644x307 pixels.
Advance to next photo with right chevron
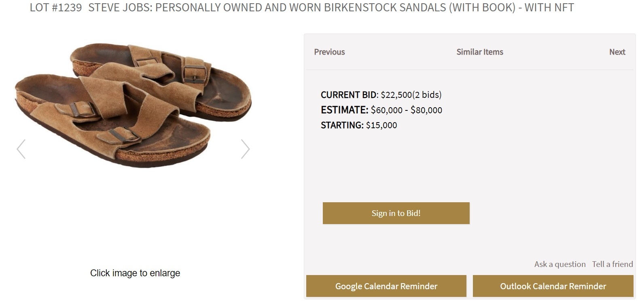click(245, 149)
